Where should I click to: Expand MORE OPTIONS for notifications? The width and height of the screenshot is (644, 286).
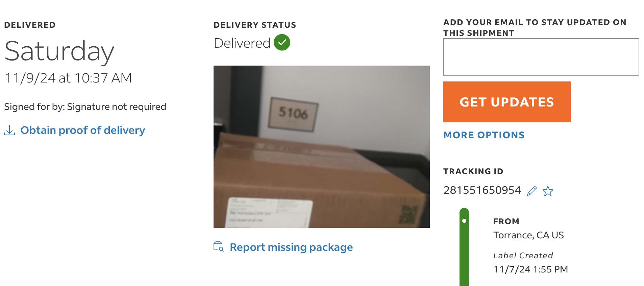point(484,135)
